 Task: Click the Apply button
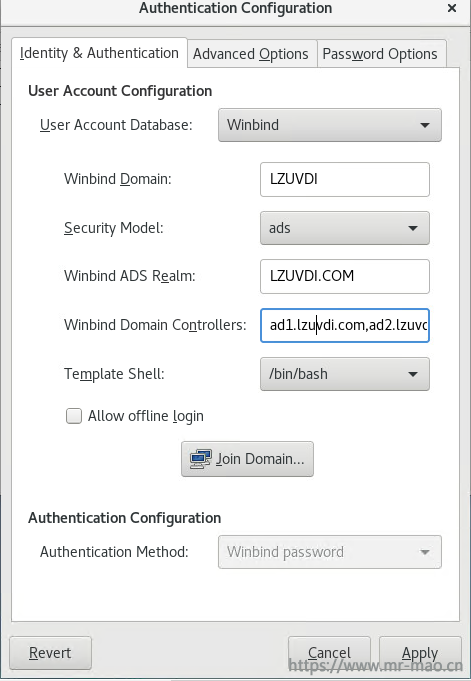[420, 653]
